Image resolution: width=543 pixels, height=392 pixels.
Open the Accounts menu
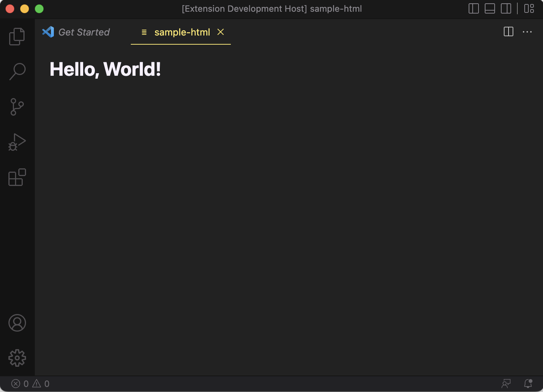coord(17,323)
